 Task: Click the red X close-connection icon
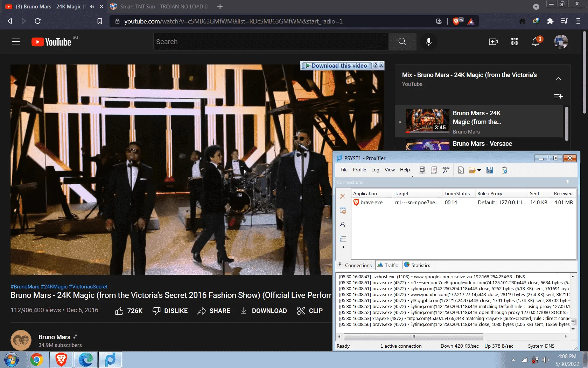click(x=343, y=196)
